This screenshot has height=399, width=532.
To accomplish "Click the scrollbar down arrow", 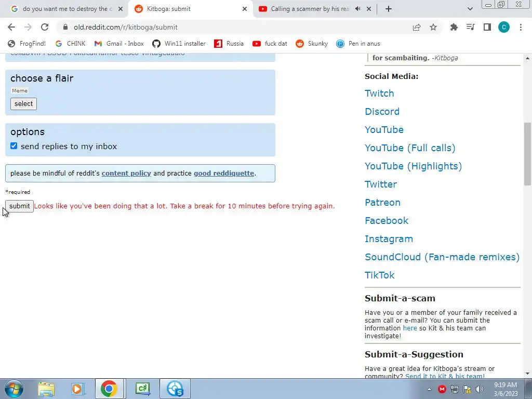I will pyautogui.click(x=528, y=374).
